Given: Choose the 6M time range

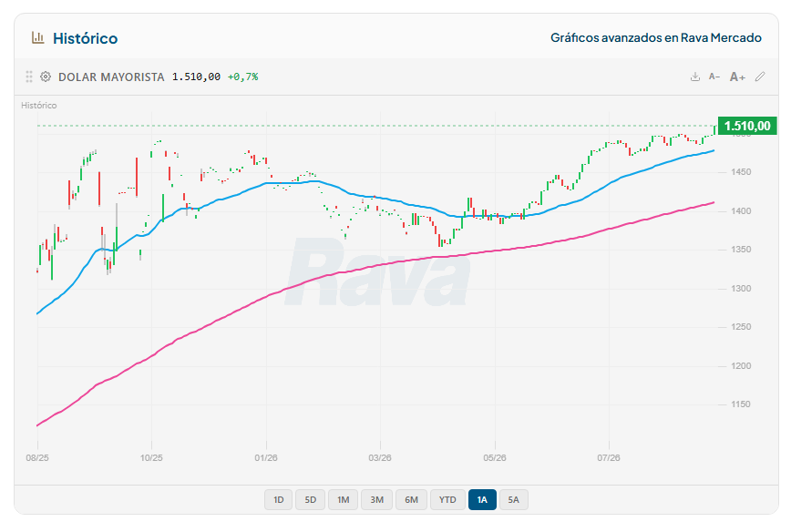Looking at the screenshot, I should [412, 500].
